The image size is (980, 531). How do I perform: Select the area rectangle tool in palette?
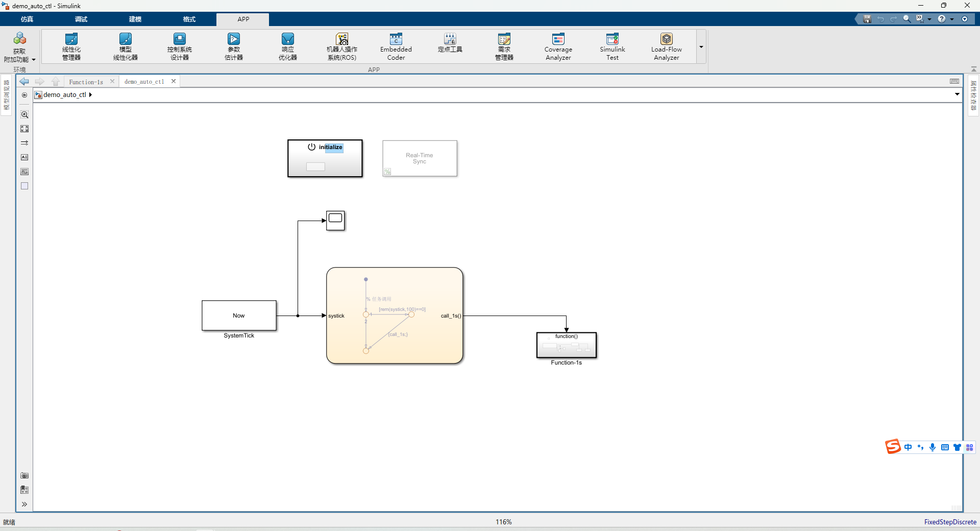coord(24,186)
